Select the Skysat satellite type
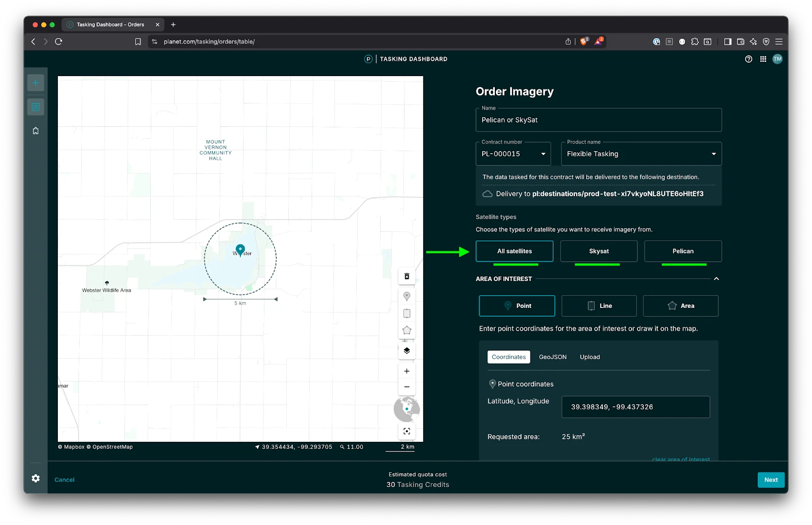Image resolution: width=812 pixels, height=525 pixels. point(598,251)
